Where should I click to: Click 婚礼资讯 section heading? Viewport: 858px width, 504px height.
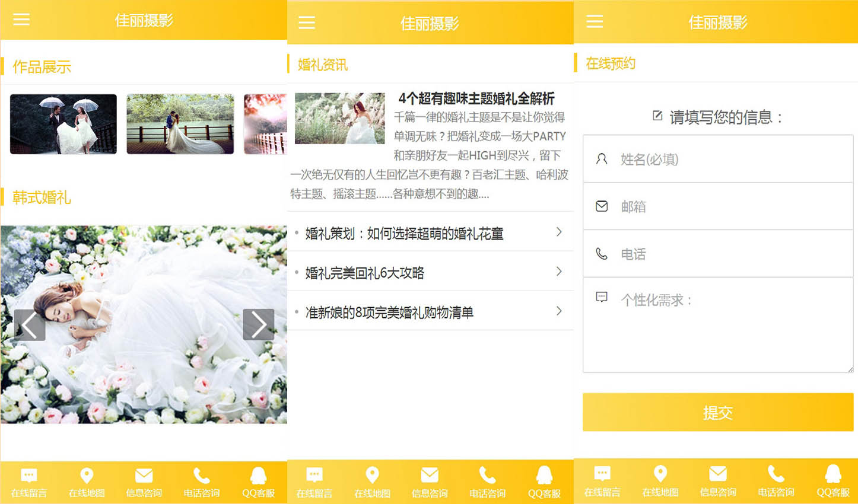323,65
